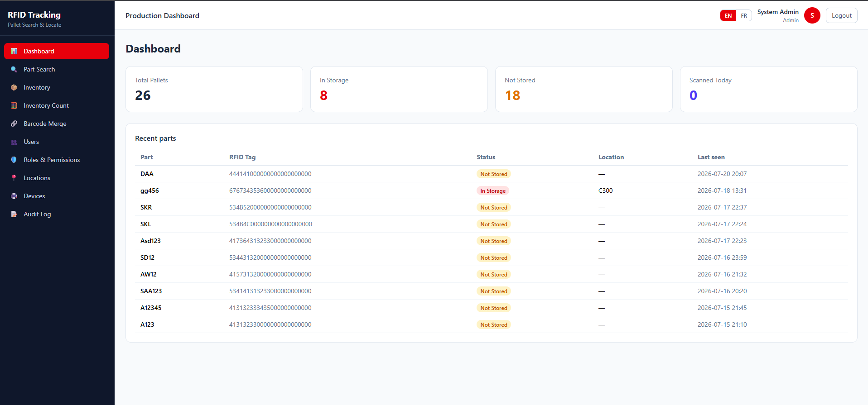Go to the Inventory page
Image resolution: width=868 pixels, height=405 pixels.
[57, 87]
